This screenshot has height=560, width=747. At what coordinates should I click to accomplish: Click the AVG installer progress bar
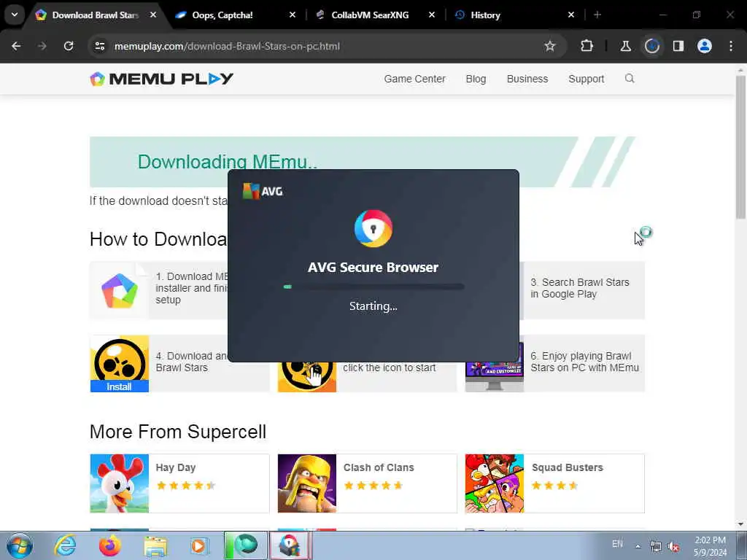coord(373,287)
